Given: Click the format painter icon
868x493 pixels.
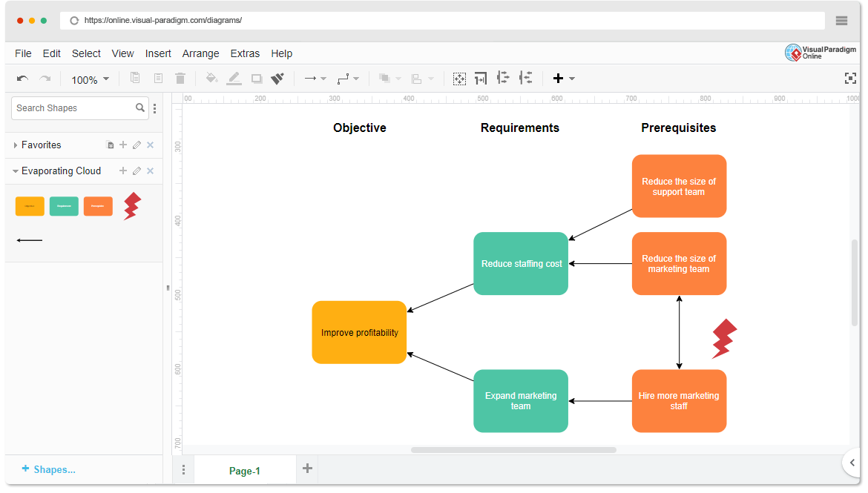Looking at the screenshot, I should click(x=277, y=79).
